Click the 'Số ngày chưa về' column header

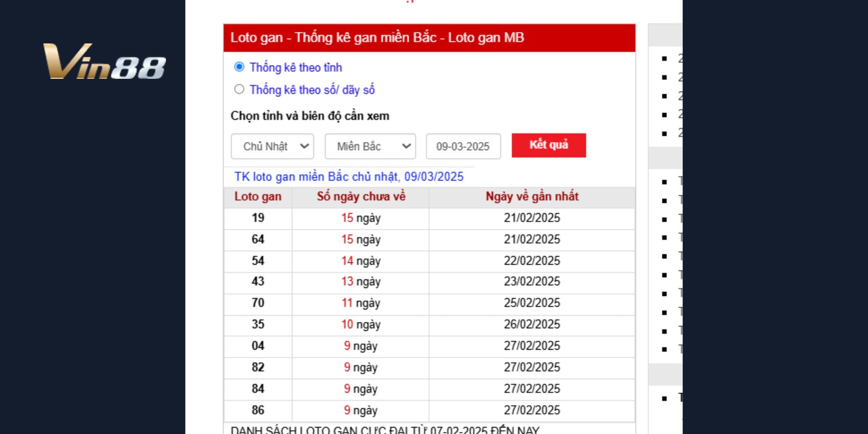point(361,197)
